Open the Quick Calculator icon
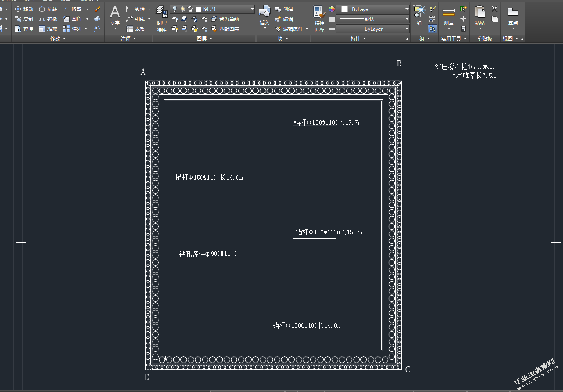The width and height of the screenshot is (563, 392). [463, 29]
